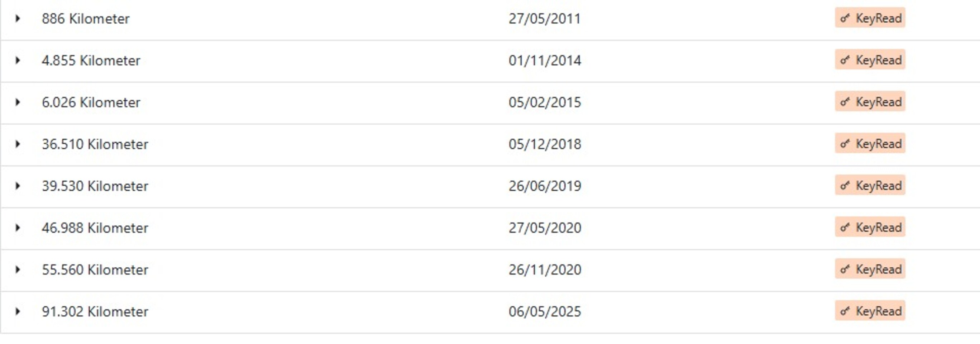Viewport: 980px width, 344px height.
Task: Expand the 886 Kilometer row
Action: pyautogui.click(x=18, y=18)
